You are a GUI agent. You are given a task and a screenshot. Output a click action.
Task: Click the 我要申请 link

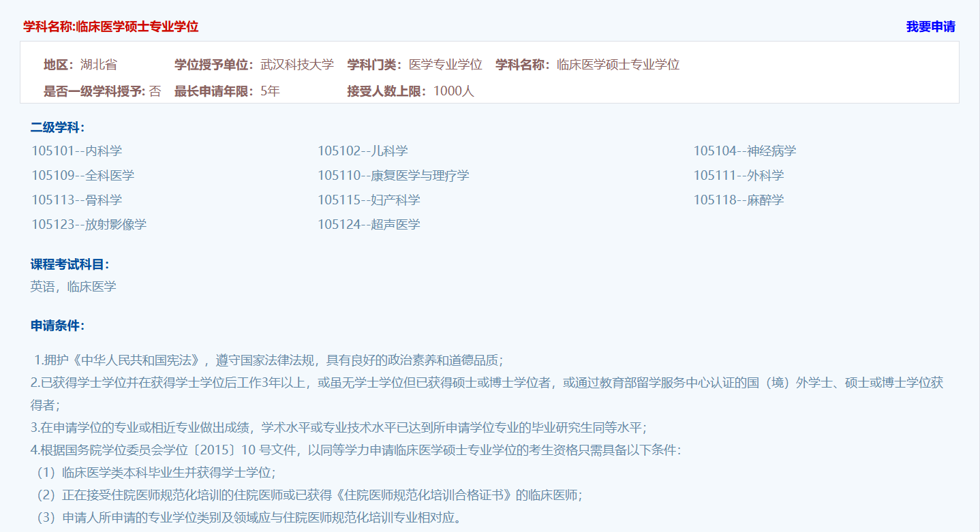pyautogui.click(x=930, y=27)
